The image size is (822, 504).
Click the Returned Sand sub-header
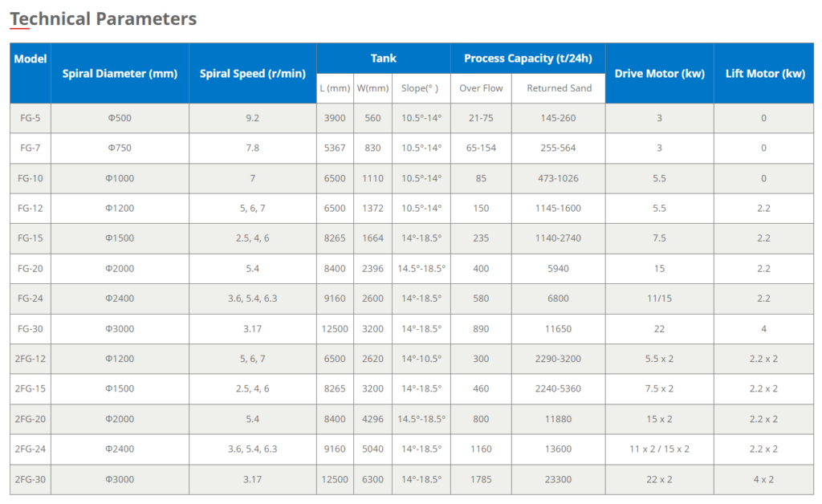[x=559, y=88]
